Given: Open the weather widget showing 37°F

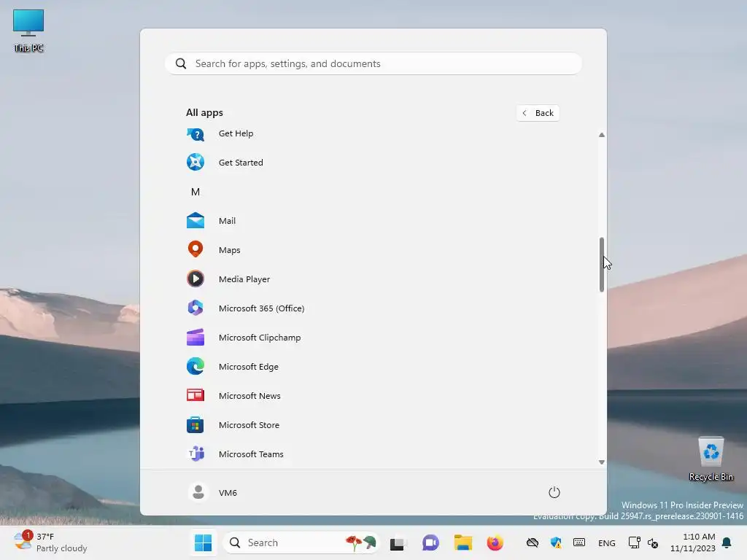Looking at the screenshot, I should (x=50, y=542).
